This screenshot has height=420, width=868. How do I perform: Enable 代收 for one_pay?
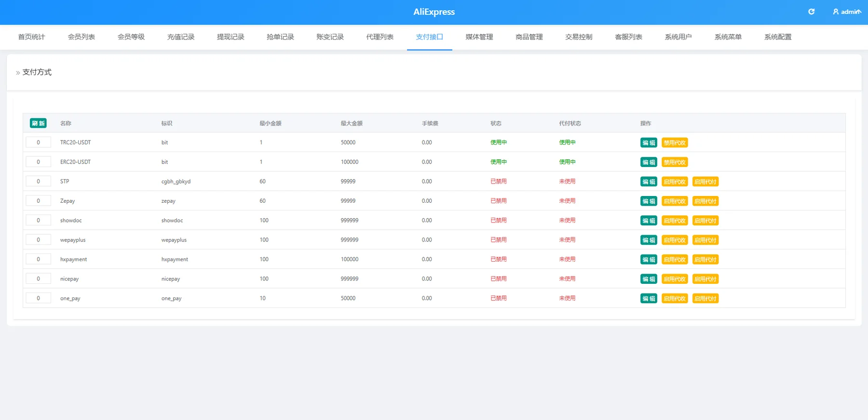[675, 298]
